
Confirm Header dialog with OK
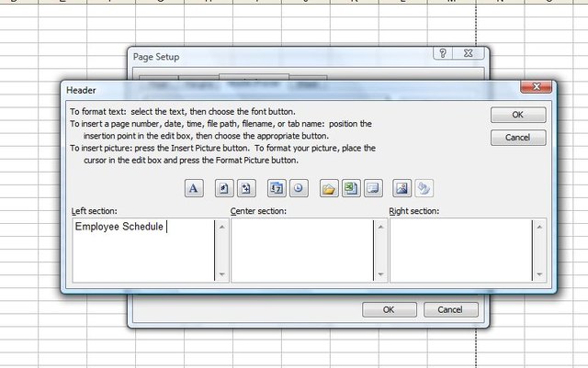[518, 115]
